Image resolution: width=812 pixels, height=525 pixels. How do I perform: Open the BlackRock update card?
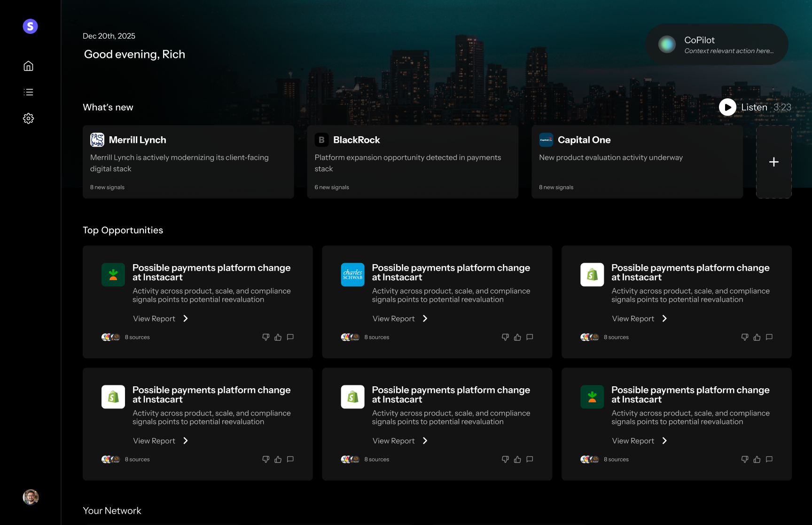point(413,162)
